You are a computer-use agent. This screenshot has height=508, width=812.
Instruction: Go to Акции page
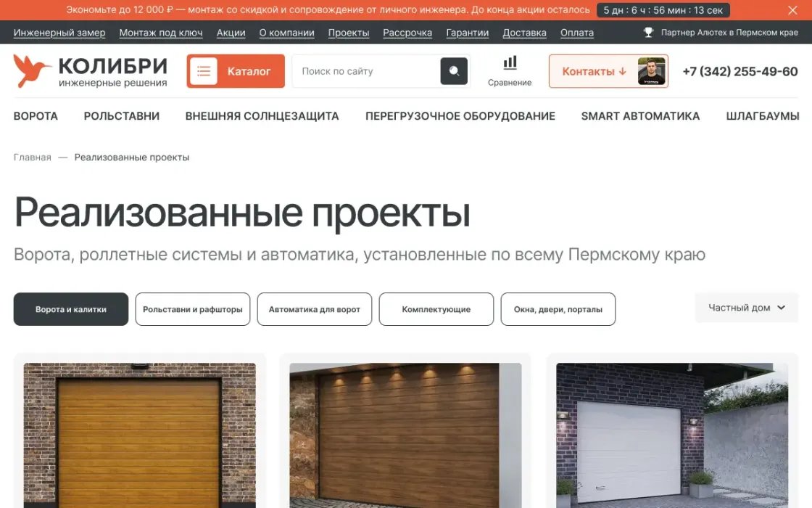point(231,33)
